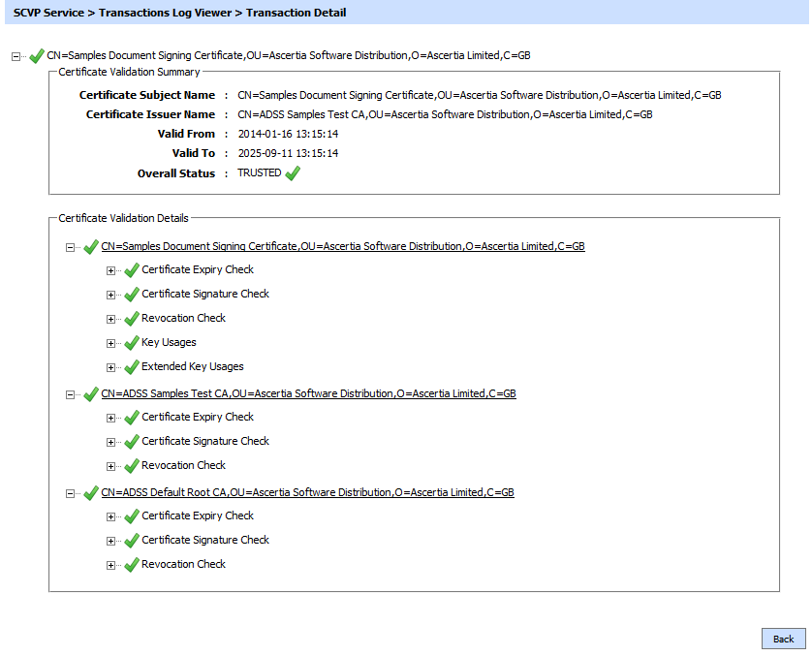This screenshot has height=656, width=812.
Task: Collapse Samples Document Signing Certificate details node
Action: 70,248
